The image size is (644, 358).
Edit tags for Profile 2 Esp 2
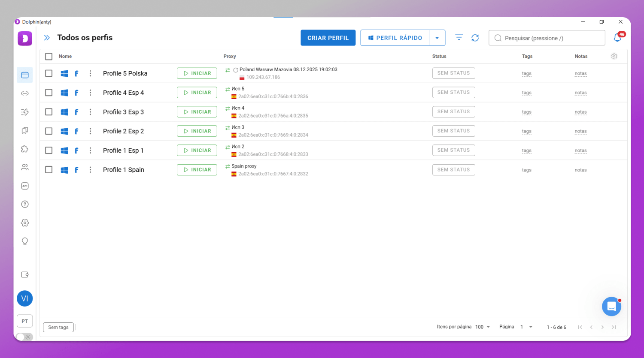pyautogui.click(x=527, y=131)
